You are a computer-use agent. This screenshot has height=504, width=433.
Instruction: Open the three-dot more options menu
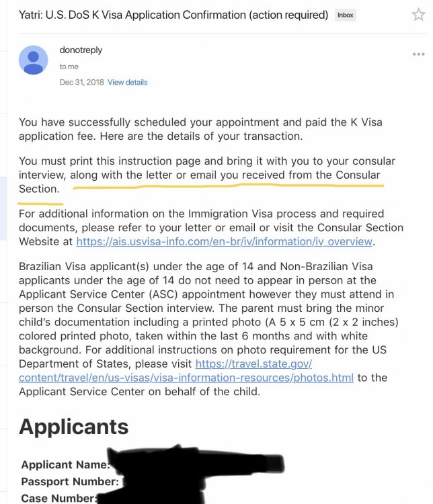[x=418, y=54]
